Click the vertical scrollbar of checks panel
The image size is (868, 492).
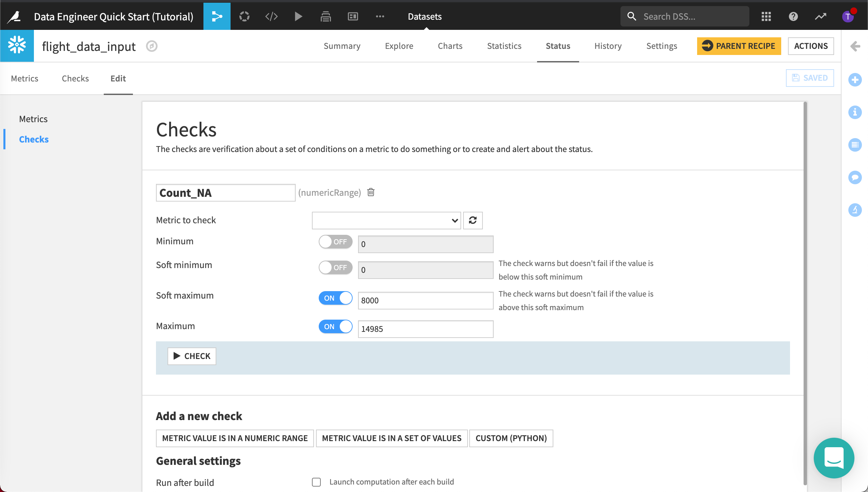coord(805,294)
